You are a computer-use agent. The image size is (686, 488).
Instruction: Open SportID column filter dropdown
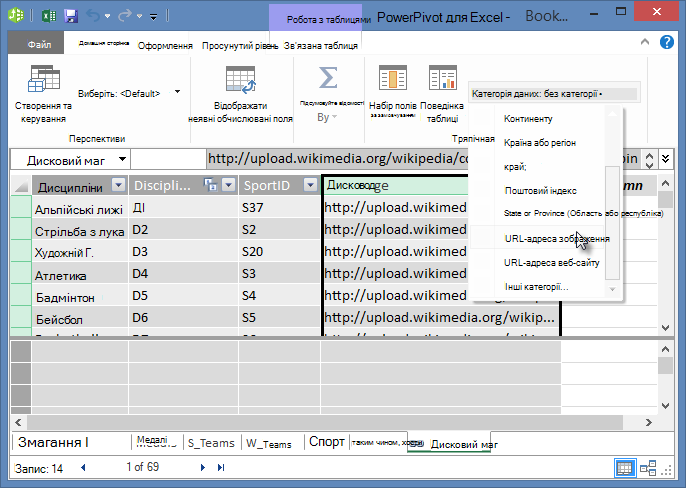tap(310, 185)
